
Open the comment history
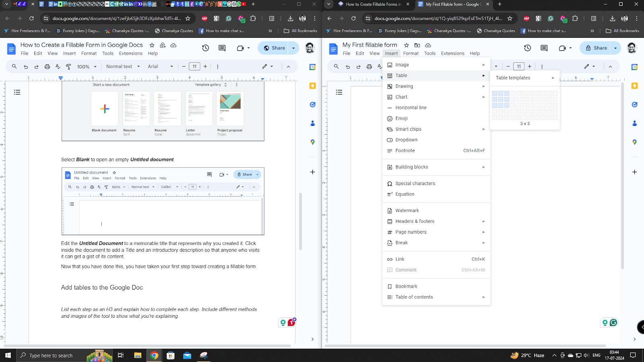click(221, 48)
